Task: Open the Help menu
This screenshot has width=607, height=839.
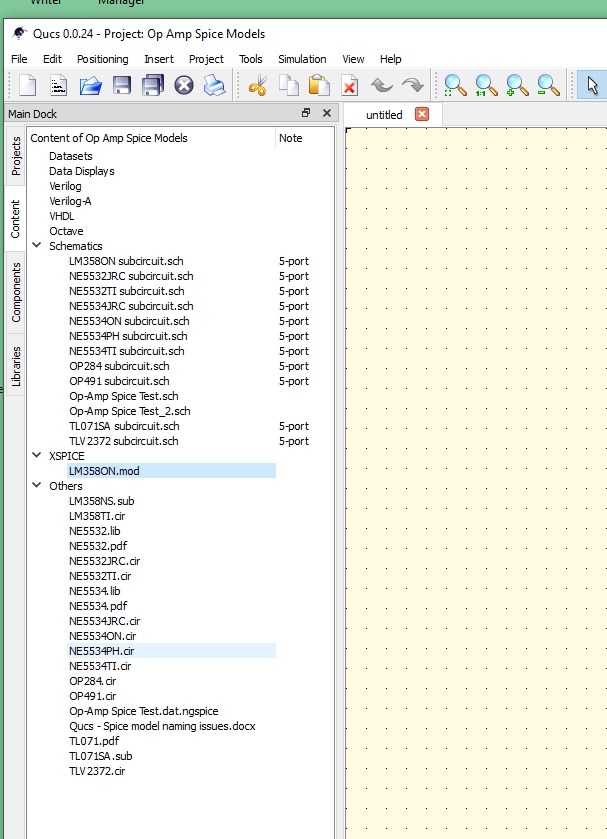Action: 391,59
